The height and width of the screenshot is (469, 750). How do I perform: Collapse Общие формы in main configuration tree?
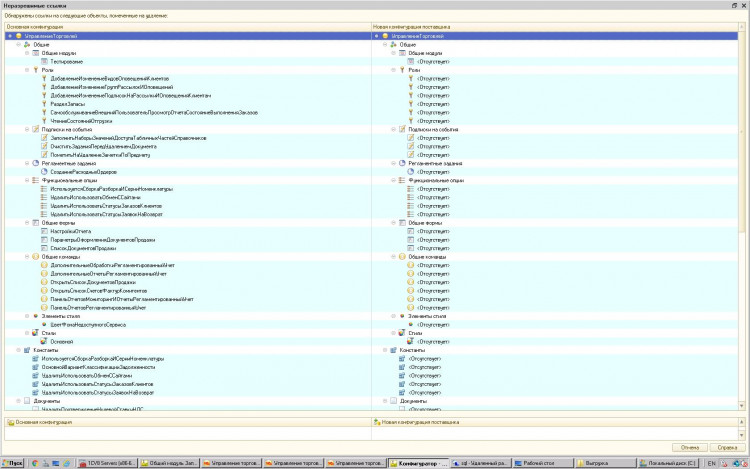click(x=27, y=223)
